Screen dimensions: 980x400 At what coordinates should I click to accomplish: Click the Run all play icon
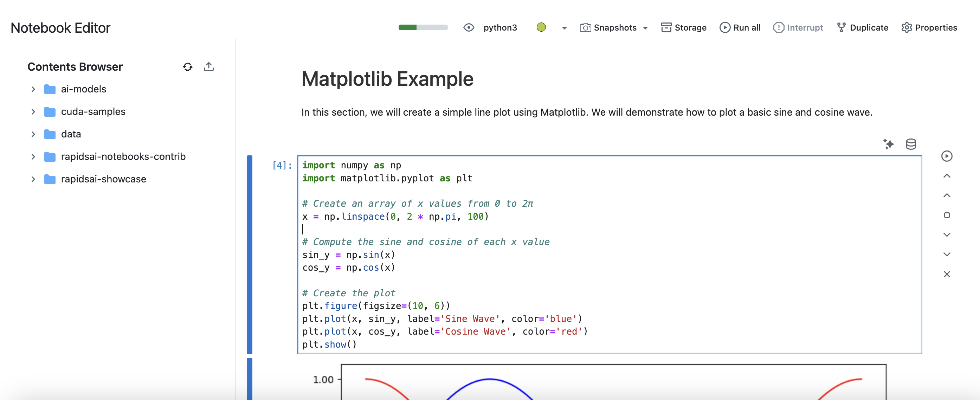(x=725, y=27)
